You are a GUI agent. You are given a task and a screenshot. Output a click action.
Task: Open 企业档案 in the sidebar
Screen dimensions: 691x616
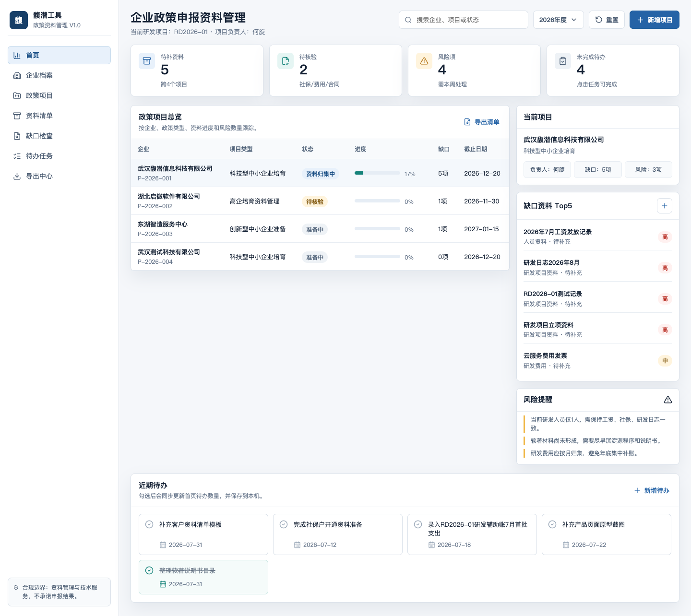coord(59,75)
